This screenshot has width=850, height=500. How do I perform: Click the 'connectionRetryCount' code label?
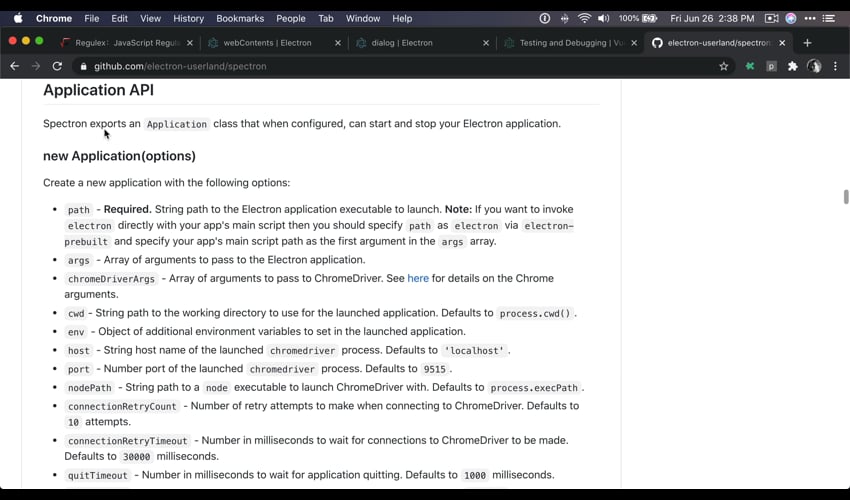[122, 406]
